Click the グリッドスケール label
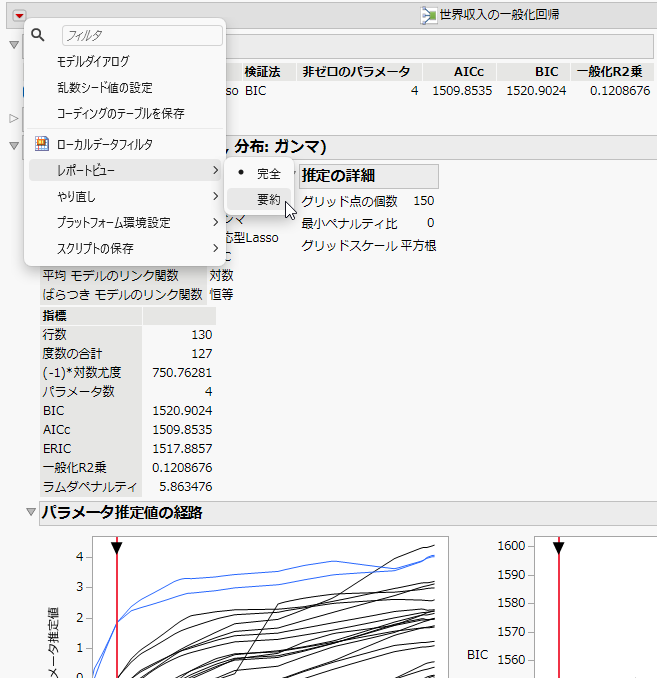This screenshot has width=657, height=678. 349,246
